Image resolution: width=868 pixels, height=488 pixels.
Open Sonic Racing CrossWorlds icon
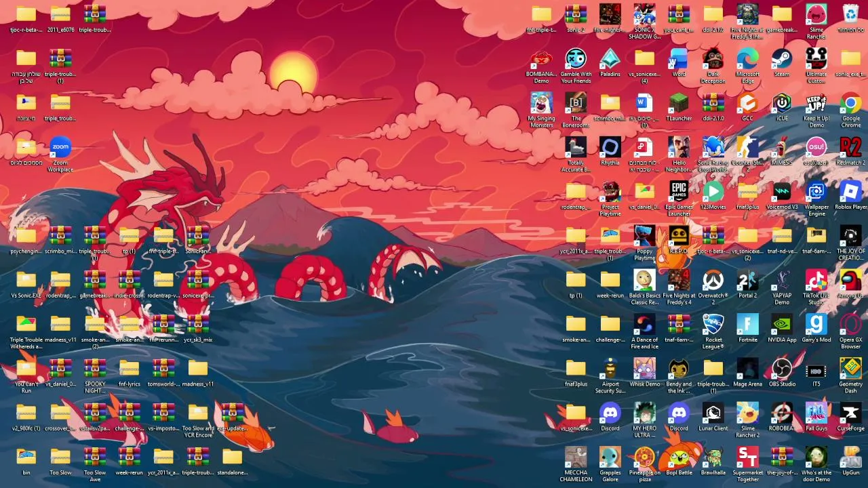(x=713, y=148)
